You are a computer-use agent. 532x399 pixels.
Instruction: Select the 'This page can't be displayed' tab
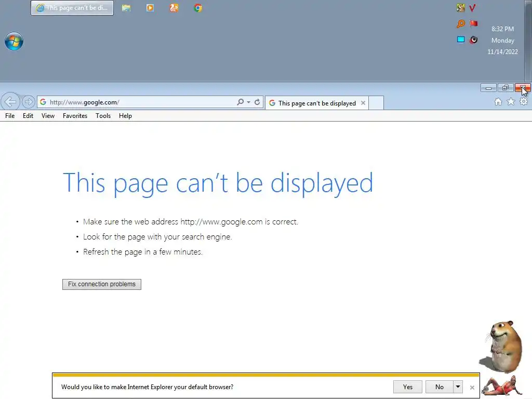click(317, 103)
